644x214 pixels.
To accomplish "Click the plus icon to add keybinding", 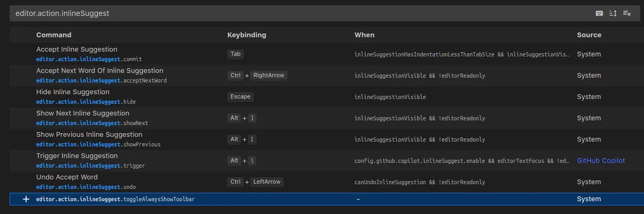I will coord(26,199).
